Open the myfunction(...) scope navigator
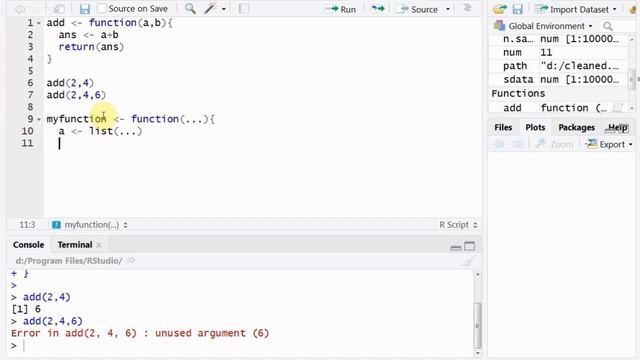The image size is (640, 360). pos(90,225)
